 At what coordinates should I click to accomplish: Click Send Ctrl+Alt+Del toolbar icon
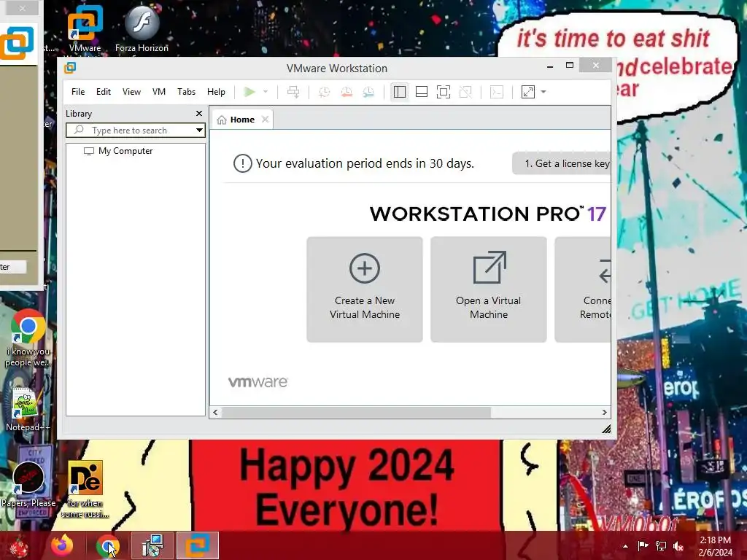pos(293,92)
